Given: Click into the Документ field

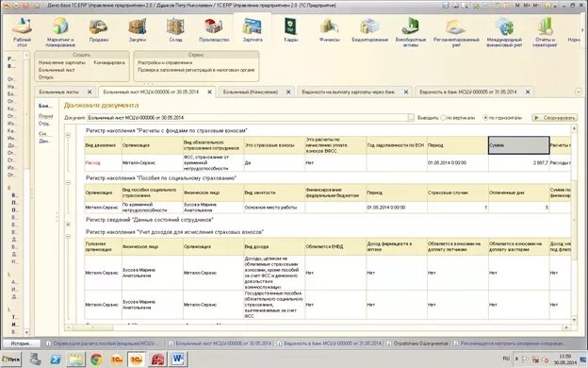Looking at the screenshot, I should (x=248, y=118).
